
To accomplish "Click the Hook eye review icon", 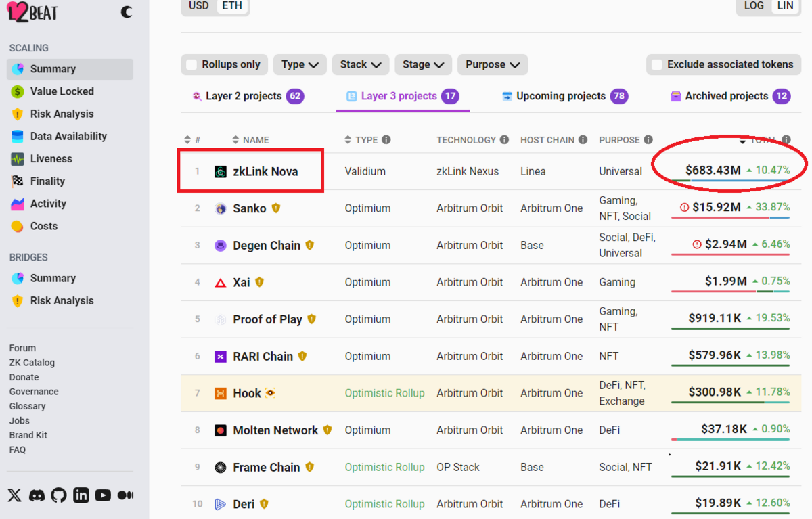I will click(271, 393).
